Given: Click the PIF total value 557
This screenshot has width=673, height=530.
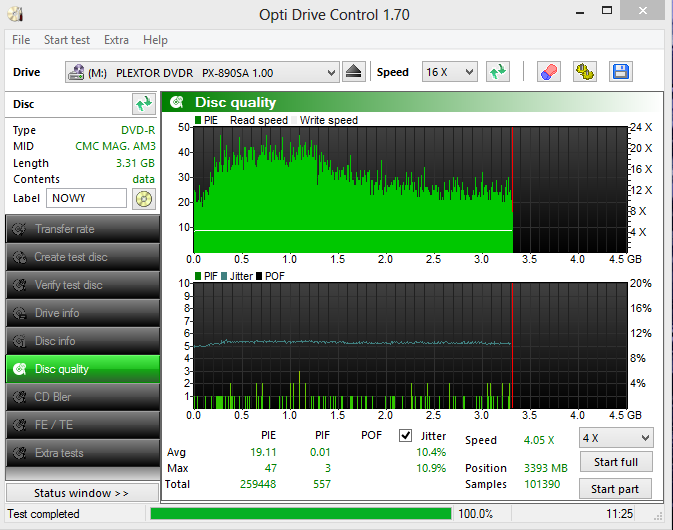Looking at the screenshot, I should pyautogui.click(x=322, y=485).
